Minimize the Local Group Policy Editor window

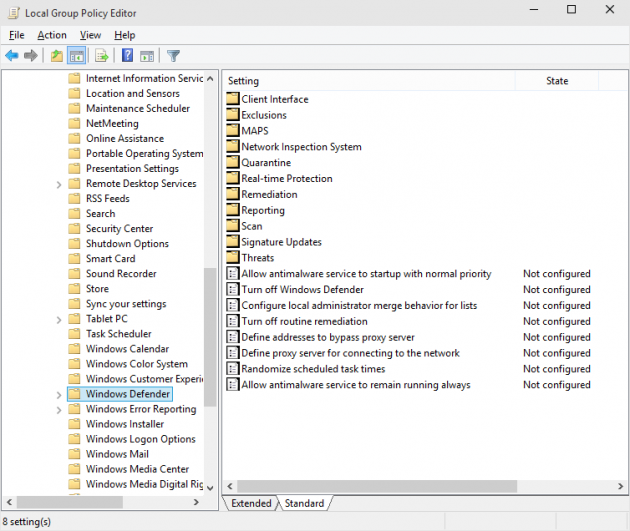point(534,9)
